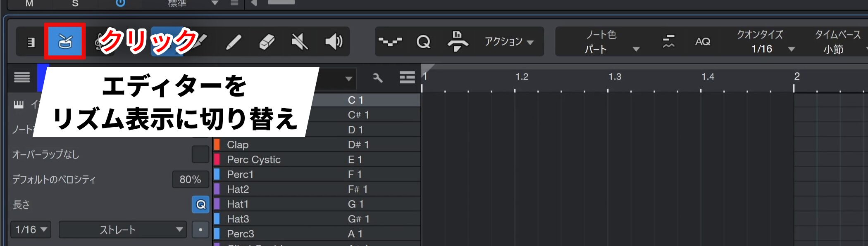
Task: Click the Quantize Q icon in toolbar
Action: coord(423,42)
